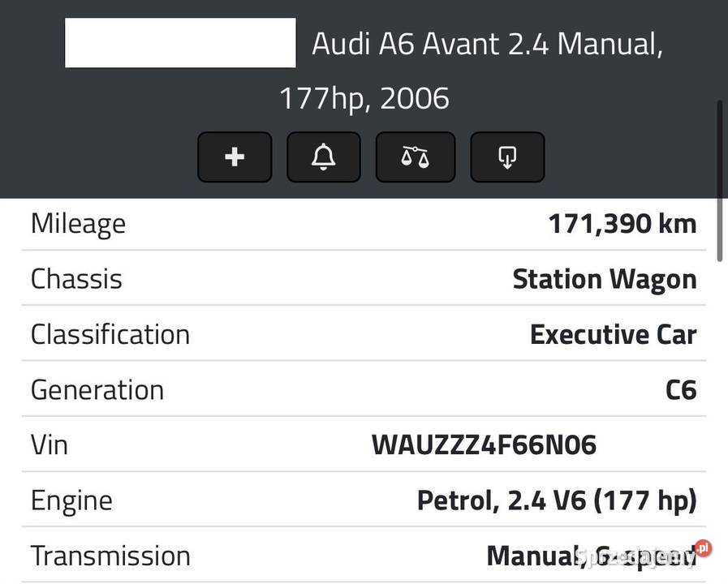The height and width of the screenshot is (584, 728).
Task: Click the Station Wagon chassis value
Action: point(604,277)
